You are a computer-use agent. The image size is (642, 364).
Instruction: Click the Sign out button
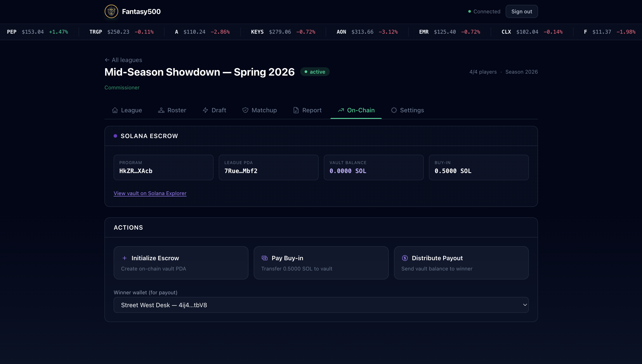coord(522,12)
